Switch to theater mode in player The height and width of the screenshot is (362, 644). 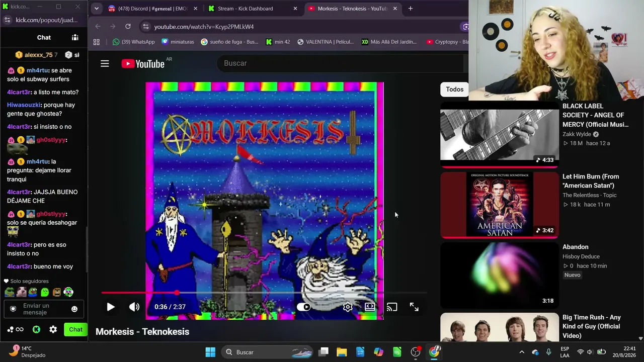[370, 307]
